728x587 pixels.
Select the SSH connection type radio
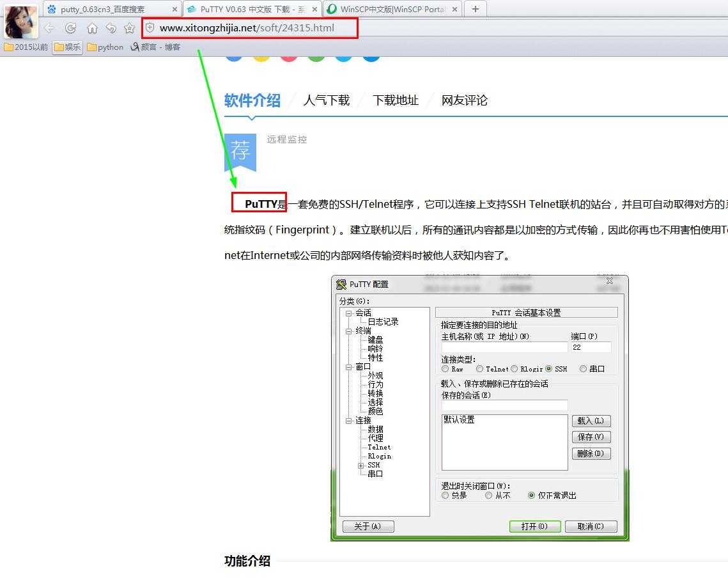(549, 369)
